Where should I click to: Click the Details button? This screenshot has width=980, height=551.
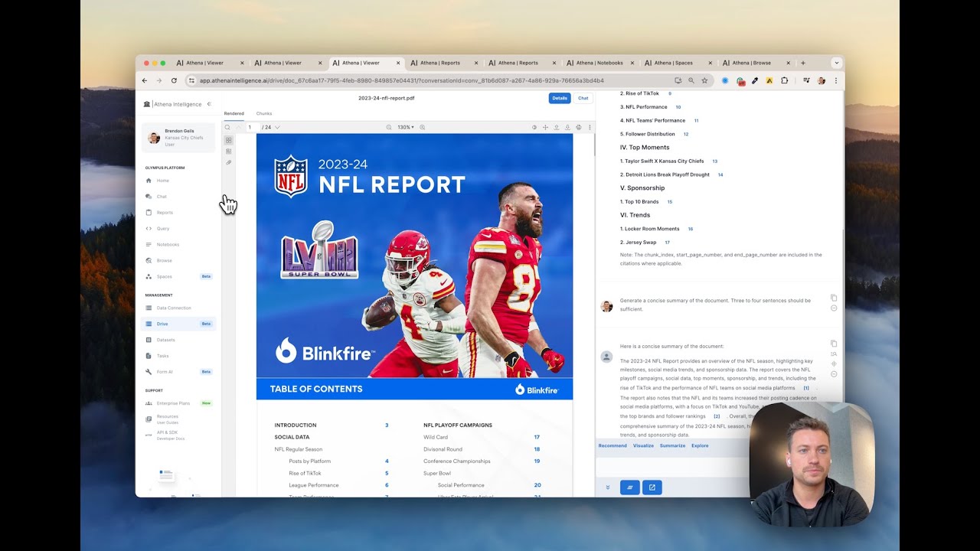560,98
